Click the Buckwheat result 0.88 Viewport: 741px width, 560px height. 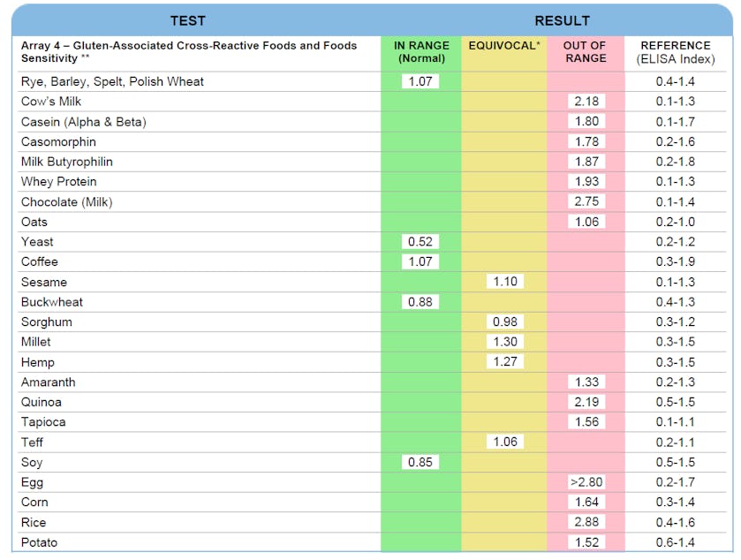[x=420, y=301]
